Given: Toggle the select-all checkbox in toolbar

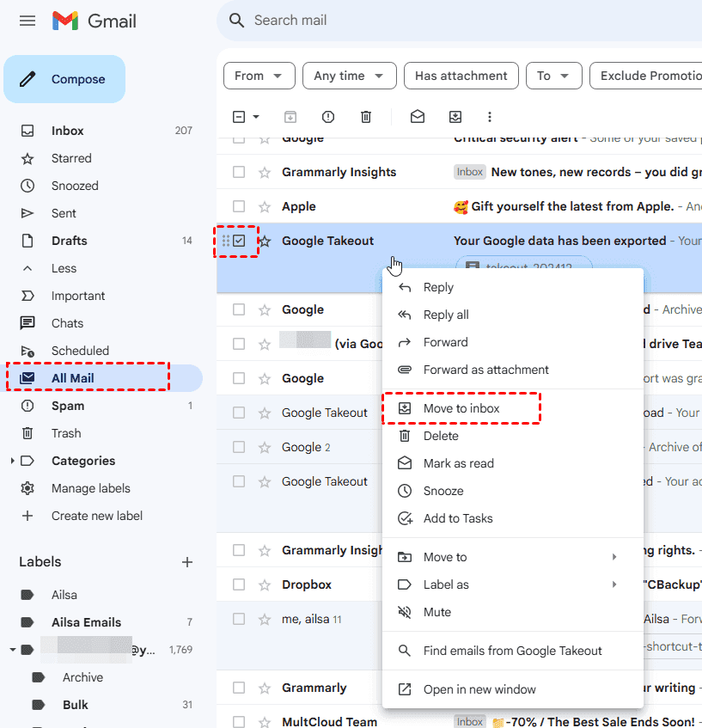Looking at the screenshot, I should point(239,117).
